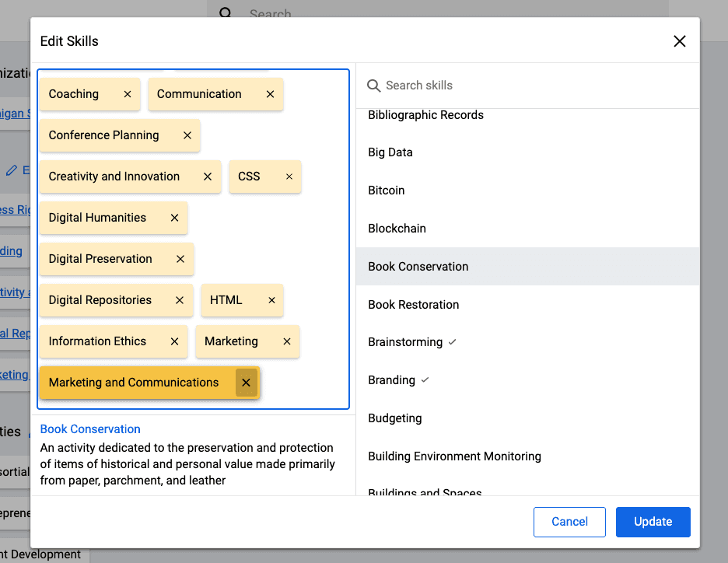Viewport: 728px width, 563px height.
Task: Click the Update button
Action: 653,522
